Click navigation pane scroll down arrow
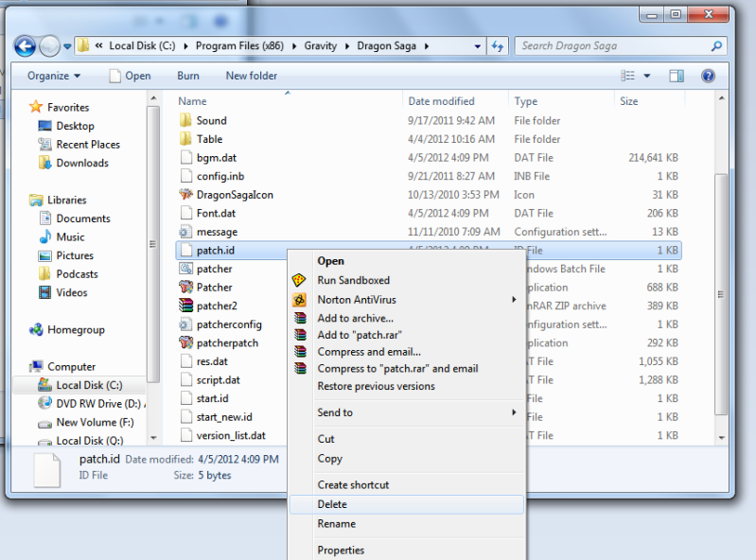The image size is (756, 560). coord(153,438)
